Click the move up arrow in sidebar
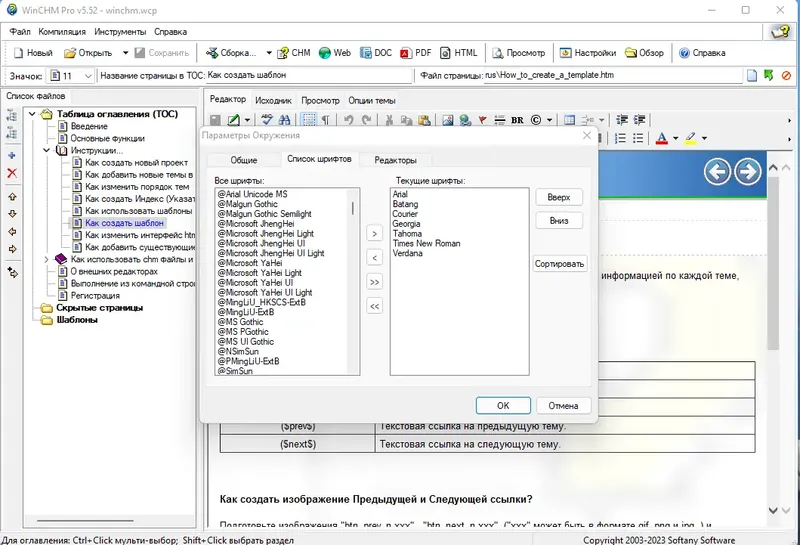800x545 pixels. tap(12, 195)
